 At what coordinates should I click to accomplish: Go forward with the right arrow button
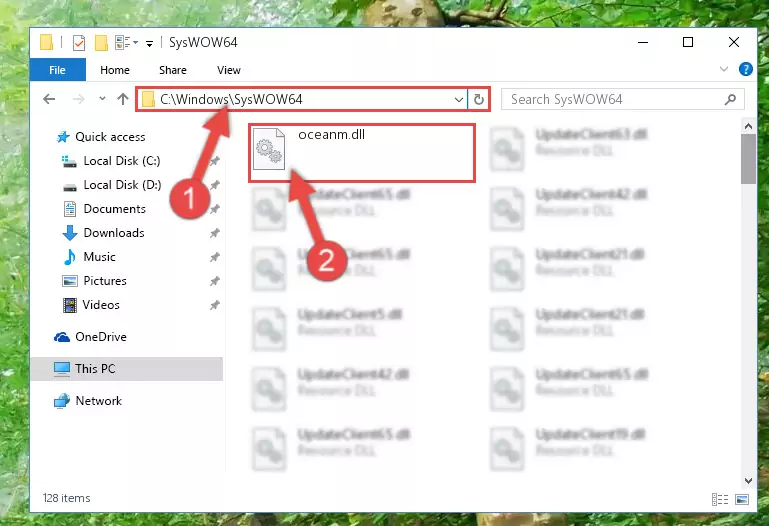click(x=78, y=100)
